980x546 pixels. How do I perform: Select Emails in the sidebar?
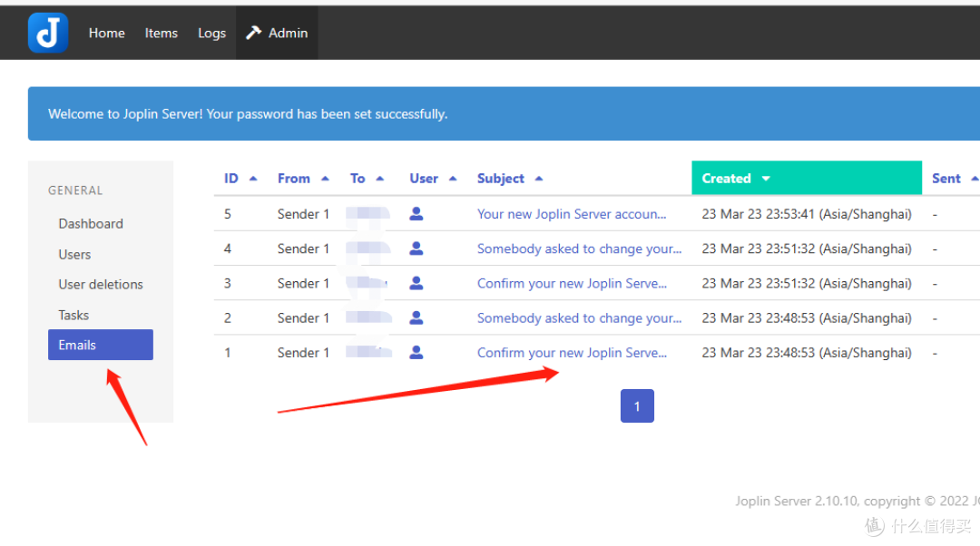point(100,345)
